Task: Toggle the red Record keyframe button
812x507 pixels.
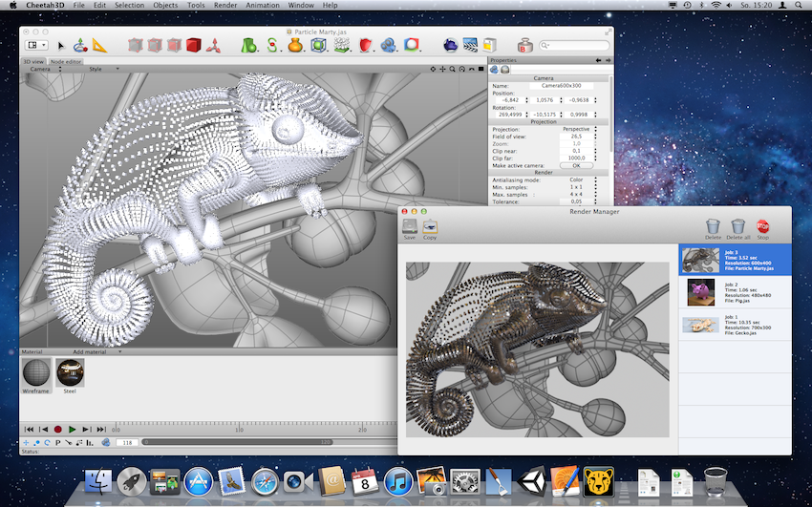Action: click(57, 430)
